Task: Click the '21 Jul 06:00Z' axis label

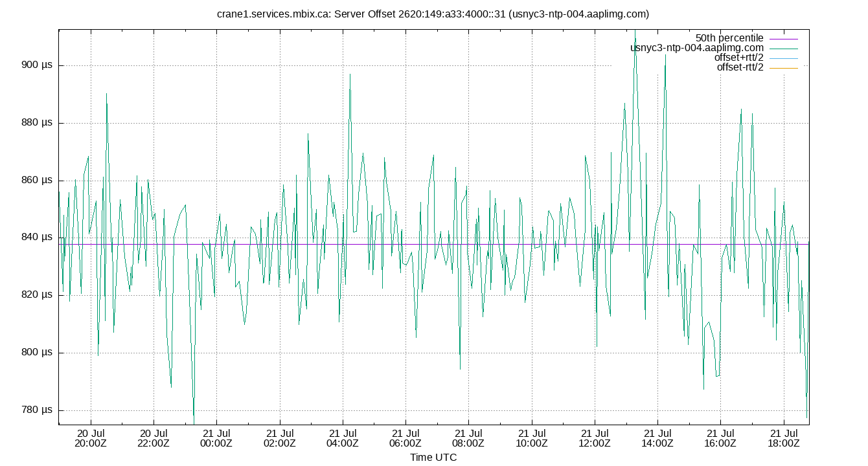Action: tap(405, 438)
